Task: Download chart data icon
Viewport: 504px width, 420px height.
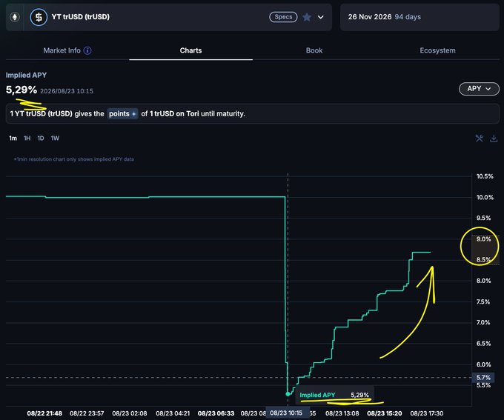Action: (x=494, y=139)
